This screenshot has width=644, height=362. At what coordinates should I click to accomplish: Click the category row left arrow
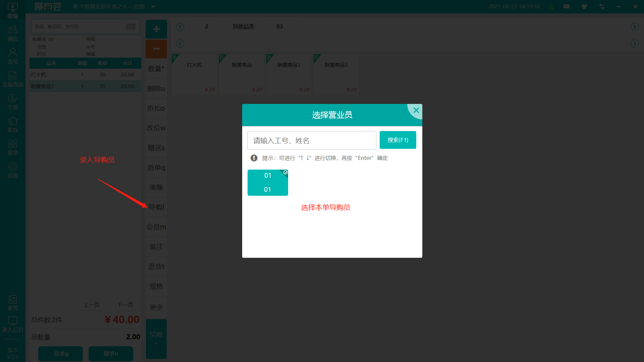click(180, 27)
